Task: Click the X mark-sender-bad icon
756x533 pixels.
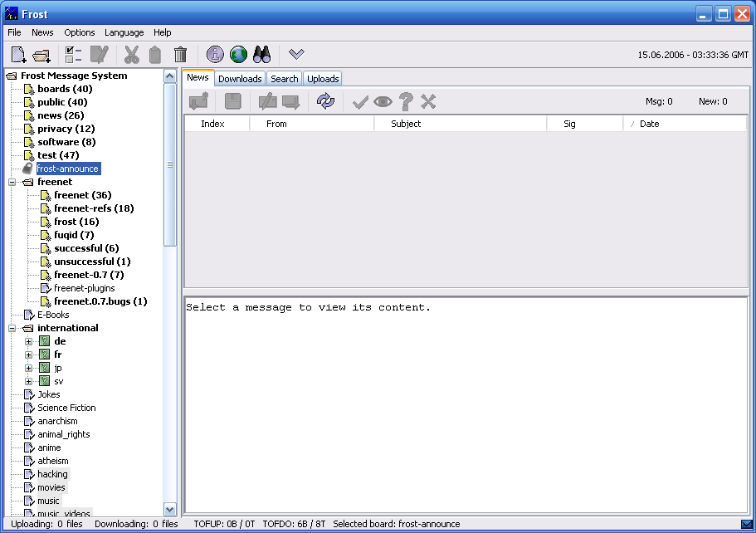Action: click(x=428, y=101)
